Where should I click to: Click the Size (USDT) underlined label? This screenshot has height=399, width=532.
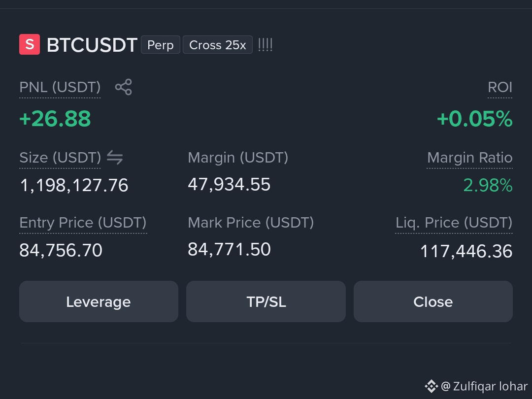(x=60, y=158)
